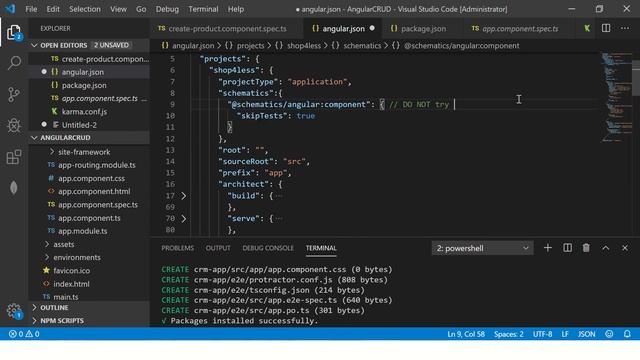Open the File menu
The image size is (640, 360).
click(31, 9)
